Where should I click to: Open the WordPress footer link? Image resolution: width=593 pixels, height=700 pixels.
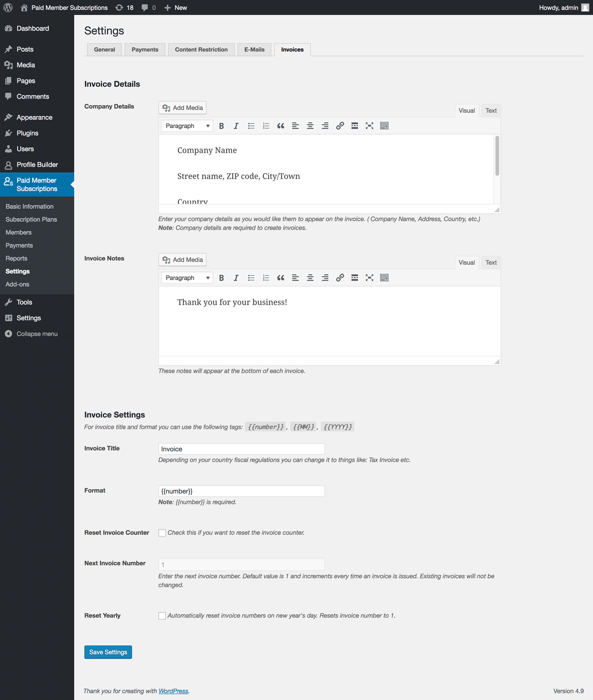click(x=174, y=691)
